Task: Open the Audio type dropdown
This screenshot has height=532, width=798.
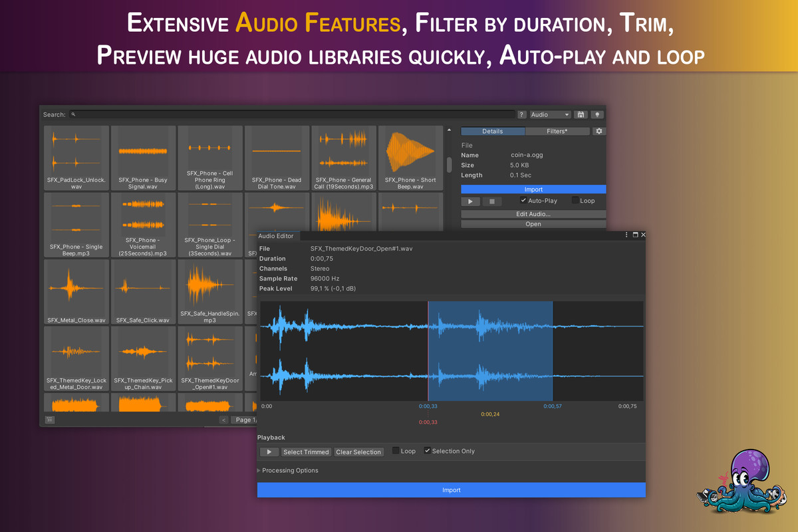Action: 550,114
